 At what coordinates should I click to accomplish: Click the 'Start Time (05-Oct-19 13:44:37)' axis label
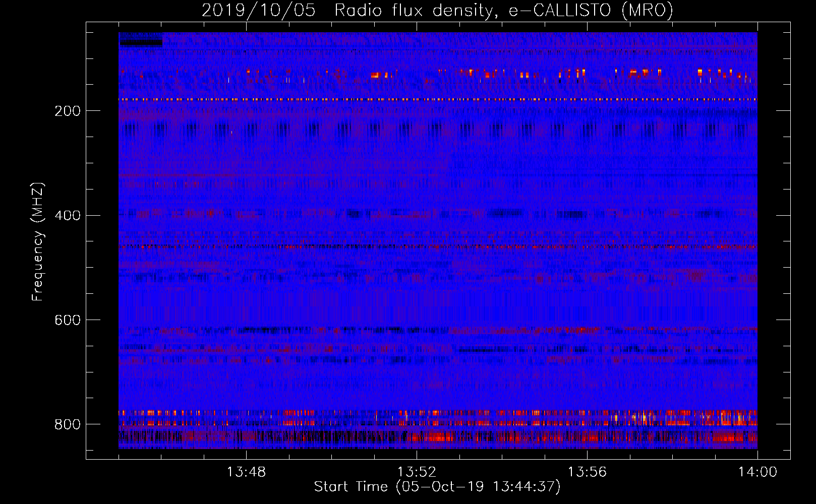coord(437,487)
